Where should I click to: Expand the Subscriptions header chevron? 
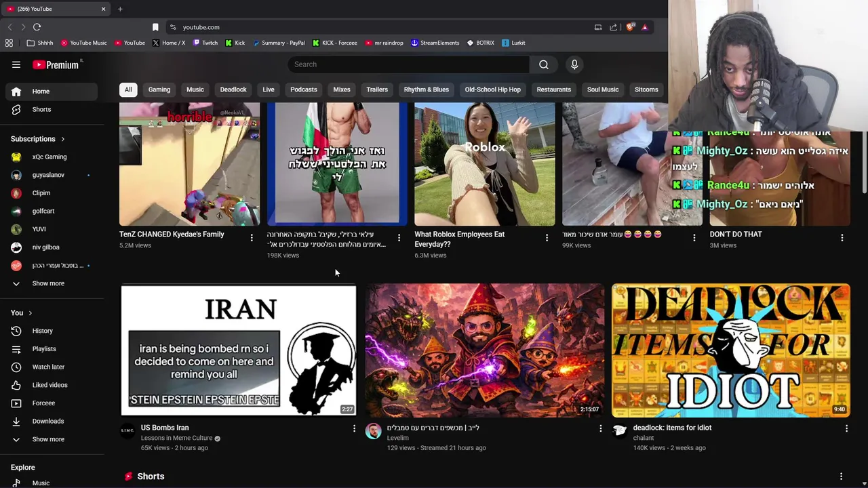[x=63, y=139]
